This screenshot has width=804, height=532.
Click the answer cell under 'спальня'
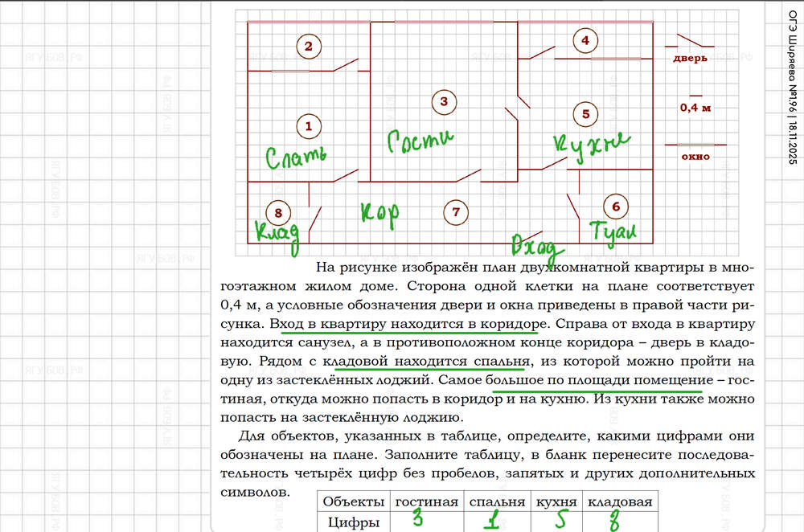coord(498,522)
